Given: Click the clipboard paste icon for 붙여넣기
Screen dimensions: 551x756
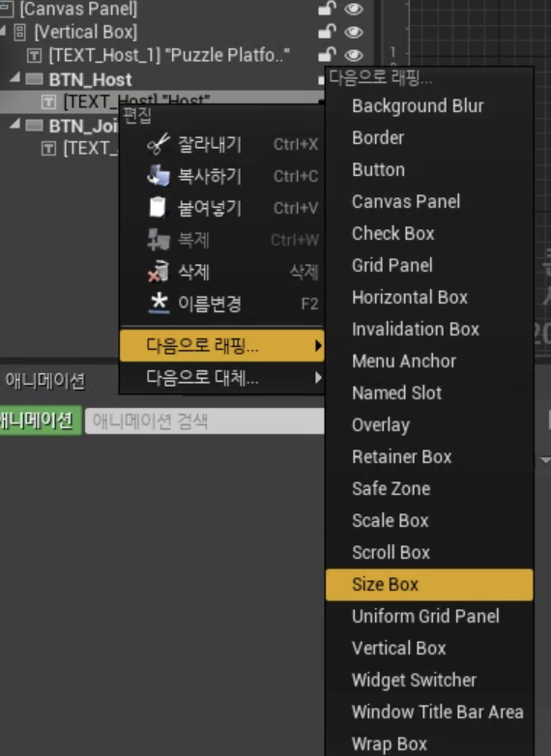Looking at the screenshot, I should tap(158, 207).
